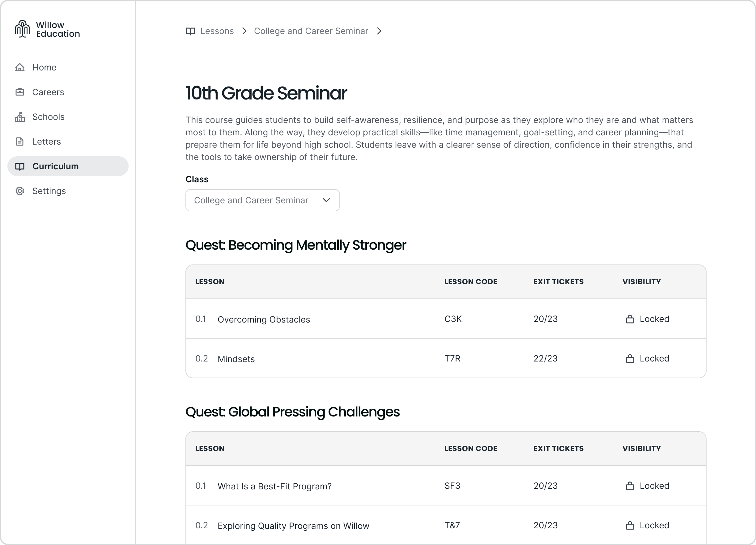Select the Curriculum book icon
Screen dimensions: 756x545
point(20,166)
